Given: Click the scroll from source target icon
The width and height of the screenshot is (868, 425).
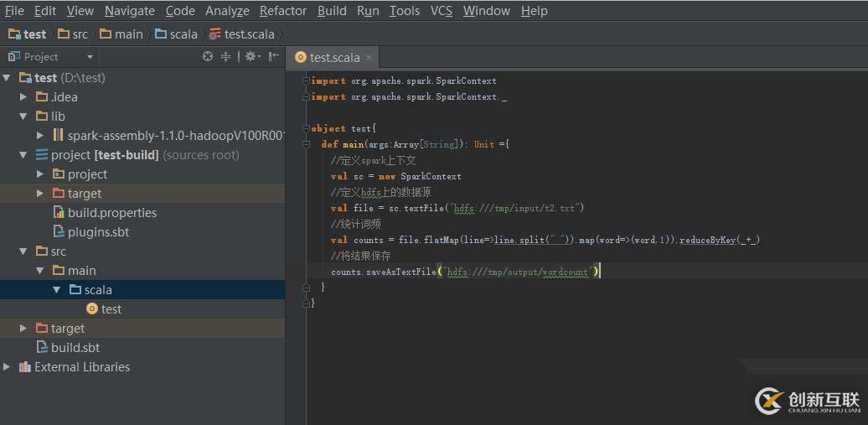Looking at the screenshot, I should click(x=208, y=56).
